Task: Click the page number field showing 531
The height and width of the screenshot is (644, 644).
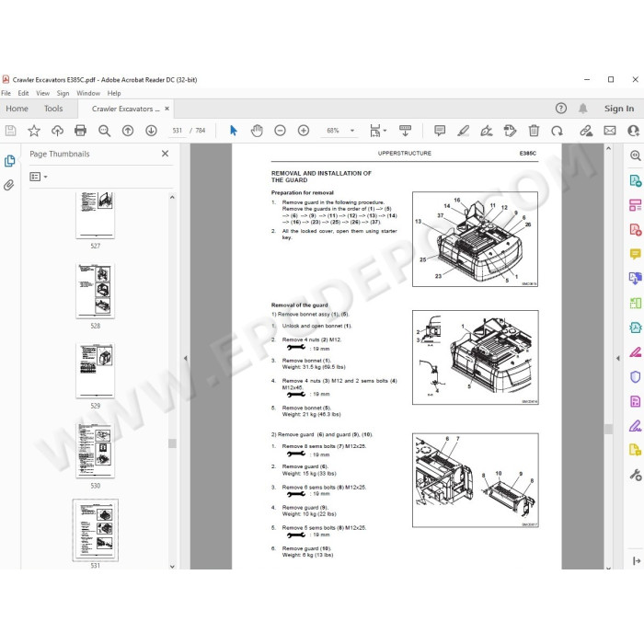Action: point(178,131)
